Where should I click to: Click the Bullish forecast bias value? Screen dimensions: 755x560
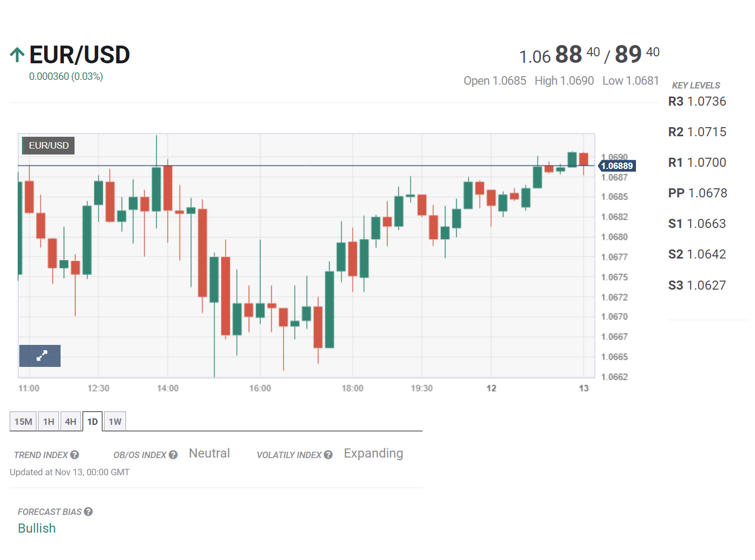coord(37,528)
